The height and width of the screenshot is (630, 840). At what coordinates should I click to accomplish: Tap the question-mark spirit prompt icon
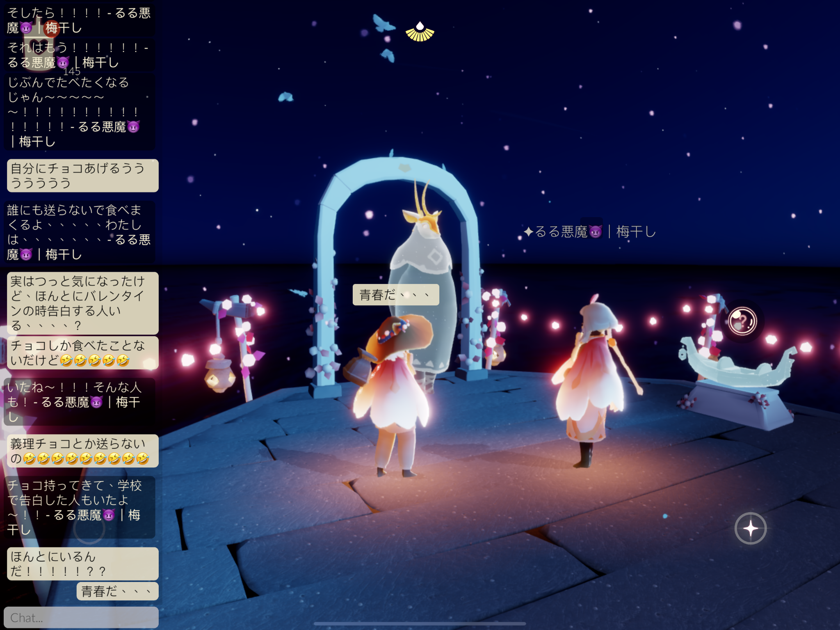click(x=742, y=321)
